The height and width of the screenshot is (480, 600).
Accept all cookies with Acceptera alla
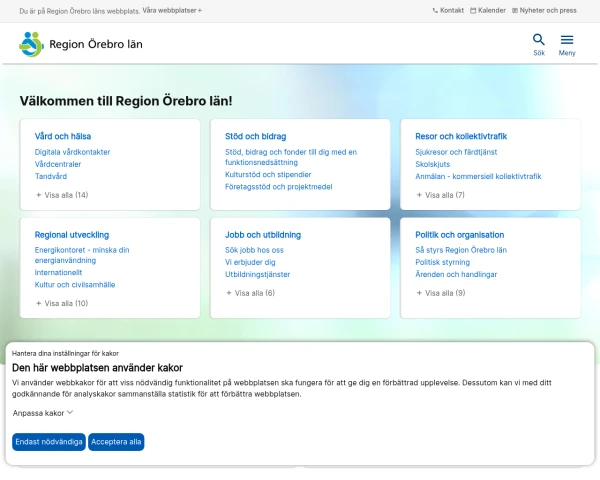pos(116,441)
